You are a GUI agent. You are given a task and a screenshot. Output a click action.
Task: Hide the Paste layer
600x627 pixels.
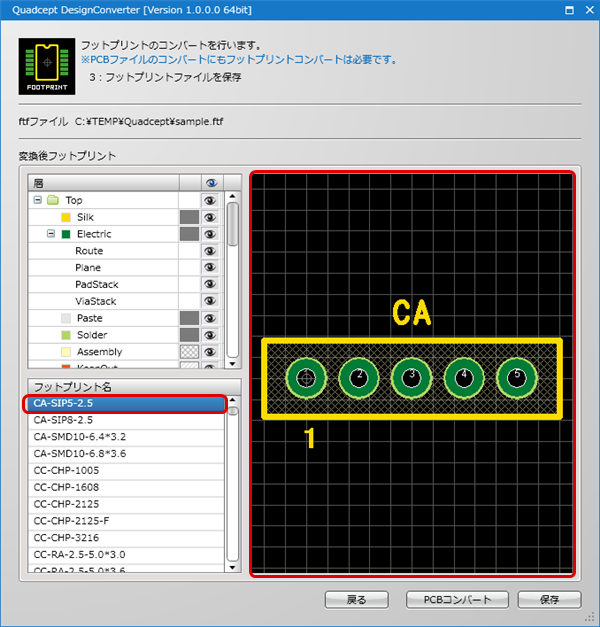click(x=210, y=318)
